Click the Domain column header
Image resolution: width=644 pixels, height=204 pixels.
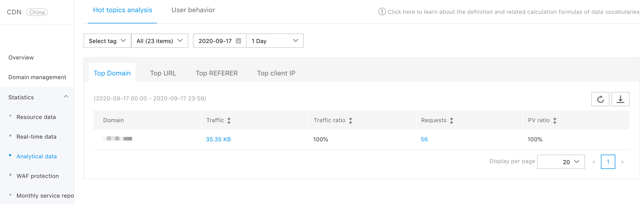(x=114, y=120)
